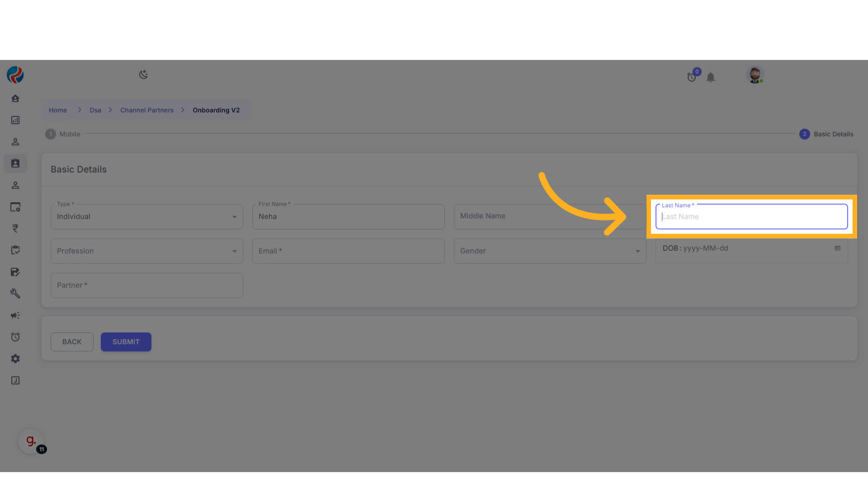Click the Email input field
This screenshot has height=488, width=868.
pos(348,251)
